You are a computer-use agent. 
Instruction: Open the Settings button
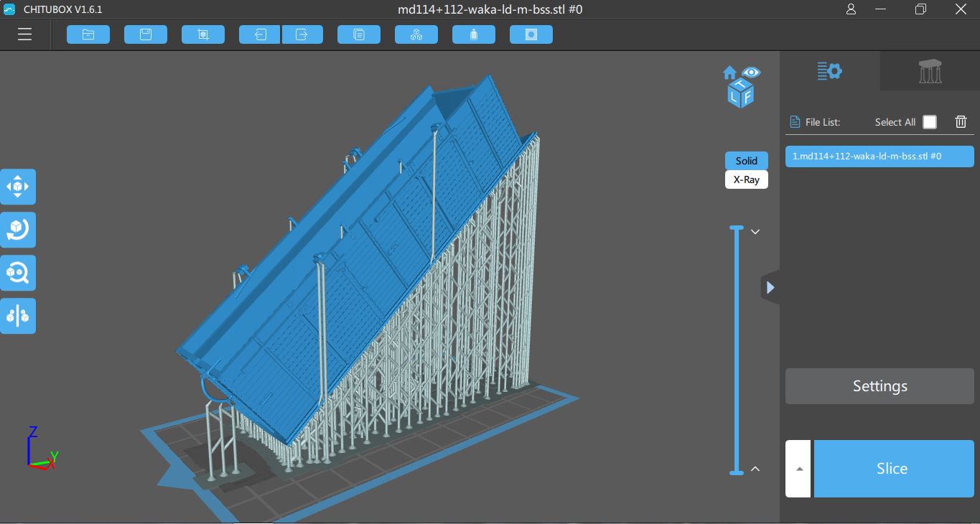pos(879,386)
